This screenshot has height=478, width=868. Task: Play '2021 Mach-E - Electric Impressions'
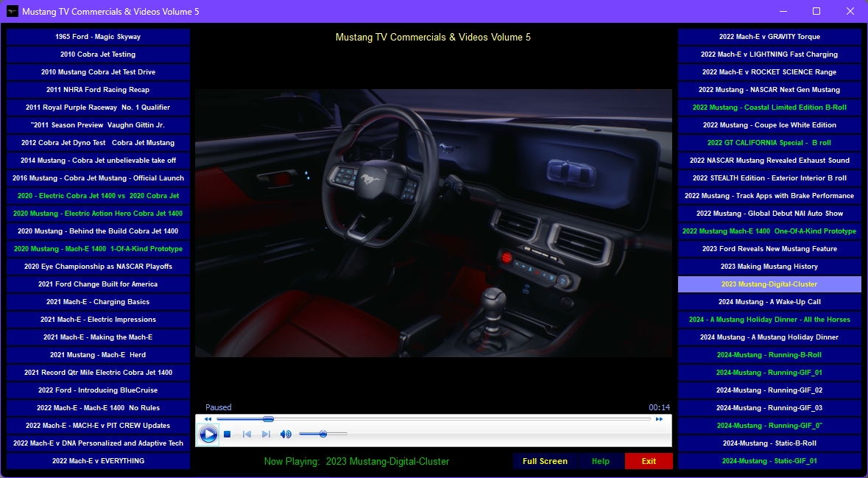[98, 320]
